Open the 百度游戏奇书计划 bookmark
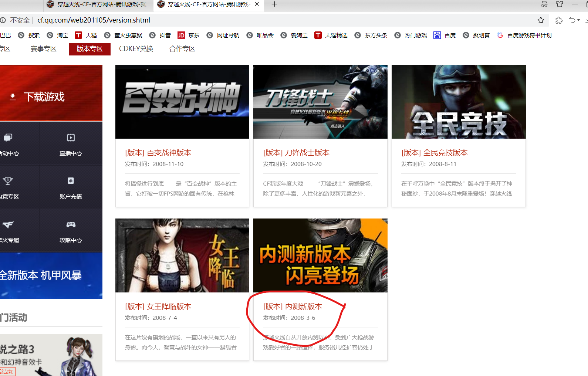The image size is (588, 376). 524,35
